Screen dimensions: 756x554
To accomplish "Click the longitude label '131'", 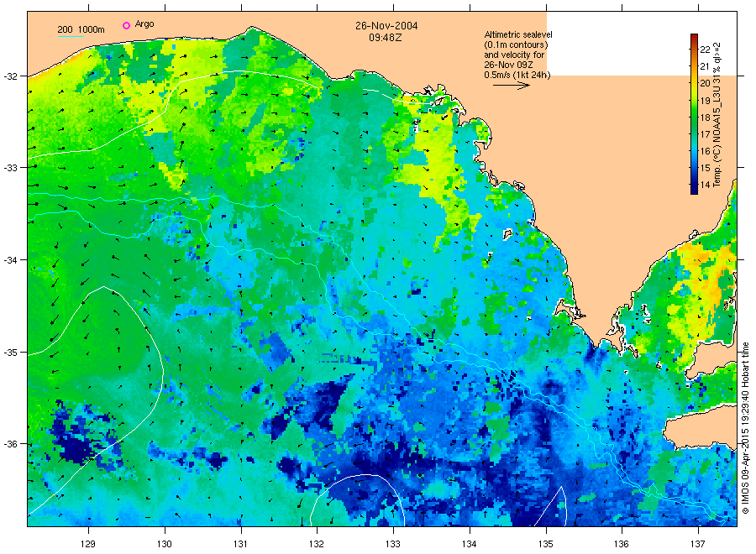I will (240, 544).
